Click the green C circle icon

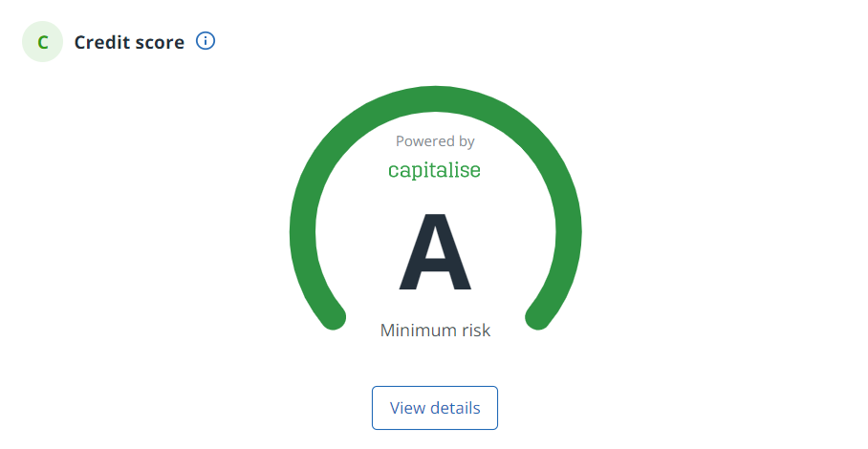[43, 42]
